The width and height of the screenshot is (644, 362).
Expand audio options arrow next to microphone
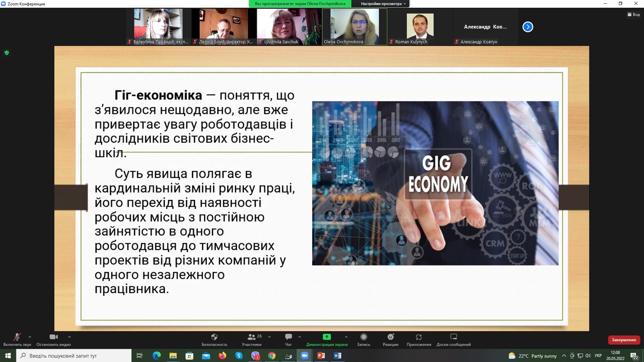30,337
